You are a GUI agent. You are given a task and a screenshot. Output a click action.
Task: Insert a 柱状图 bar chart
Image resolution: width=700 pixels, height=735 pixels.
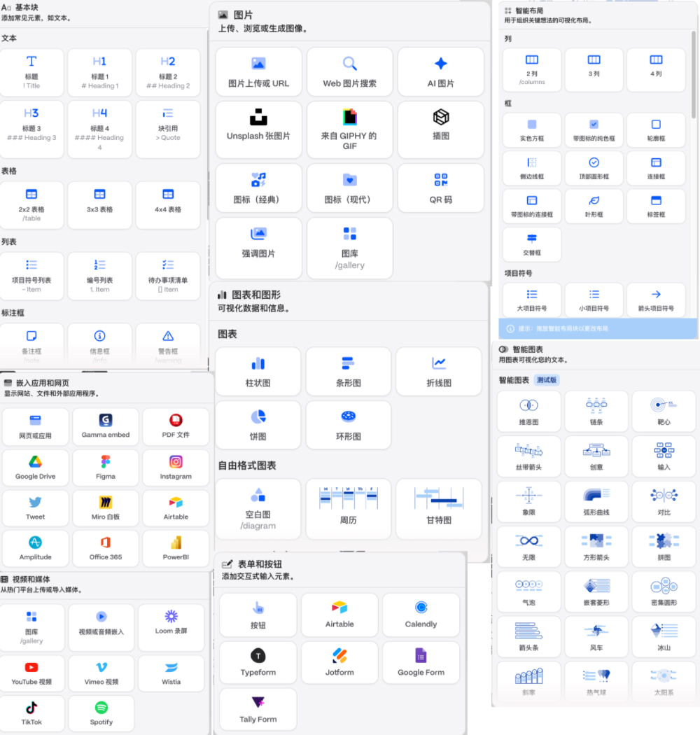click(x=258, y=371)
